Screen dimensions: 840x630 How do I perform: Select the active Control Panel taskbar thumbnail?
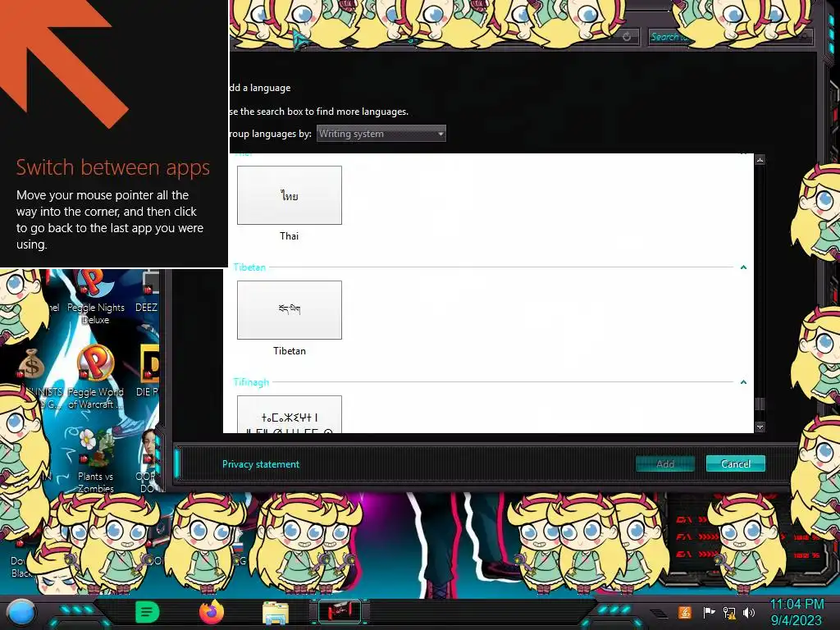click(x=339, y=612)
